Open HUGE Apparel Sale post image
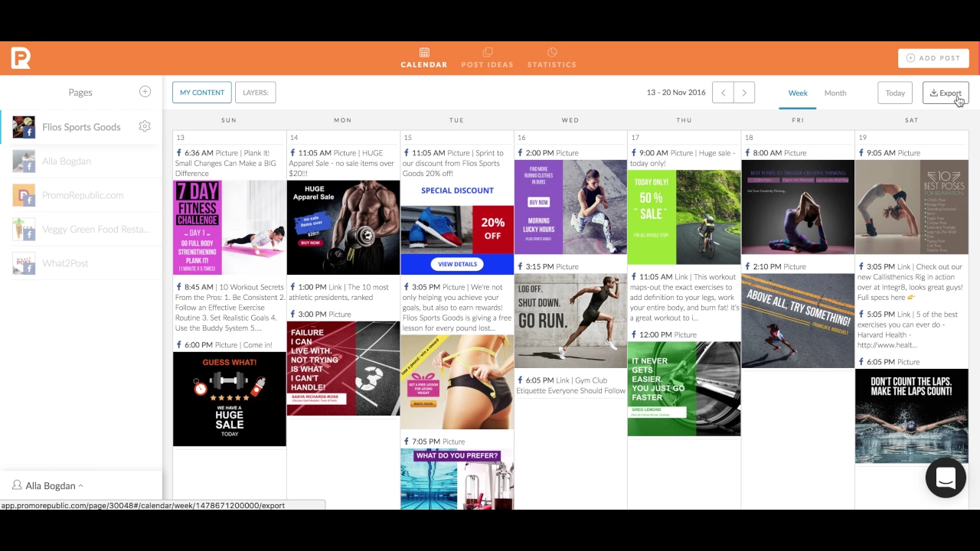980x551 pixels. point(343,227)
